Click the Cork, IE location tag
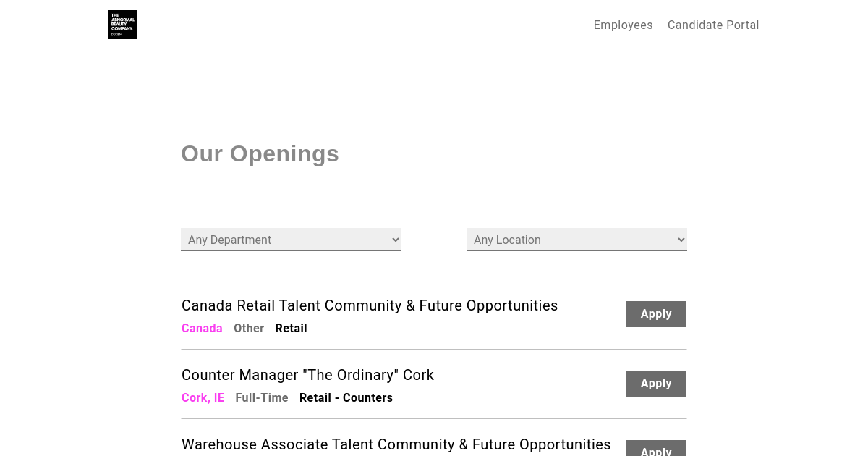Screen dimensions: 868x456 (203, 398)
